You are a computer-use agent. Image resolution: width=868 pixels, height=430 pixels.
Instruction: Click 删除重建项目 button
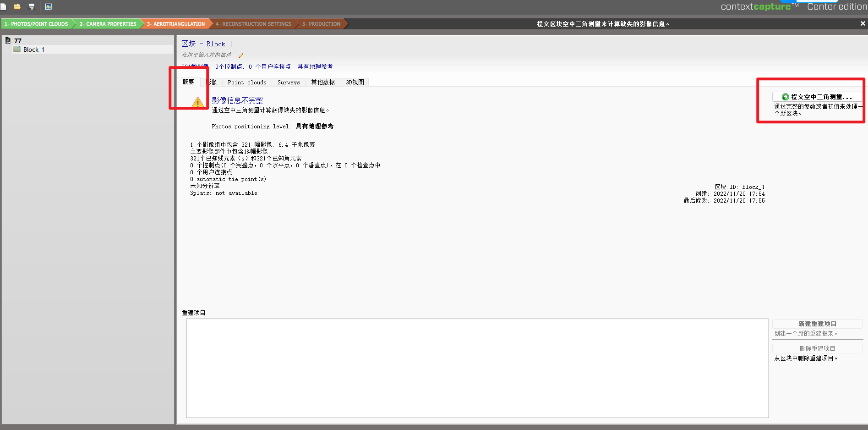817,348
